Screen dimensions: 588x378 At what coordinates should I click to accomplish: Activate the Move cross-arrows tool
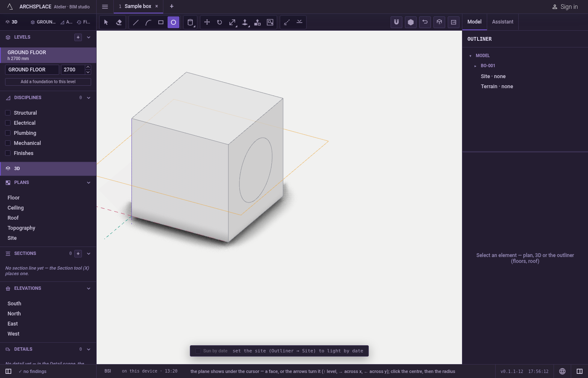207,22
